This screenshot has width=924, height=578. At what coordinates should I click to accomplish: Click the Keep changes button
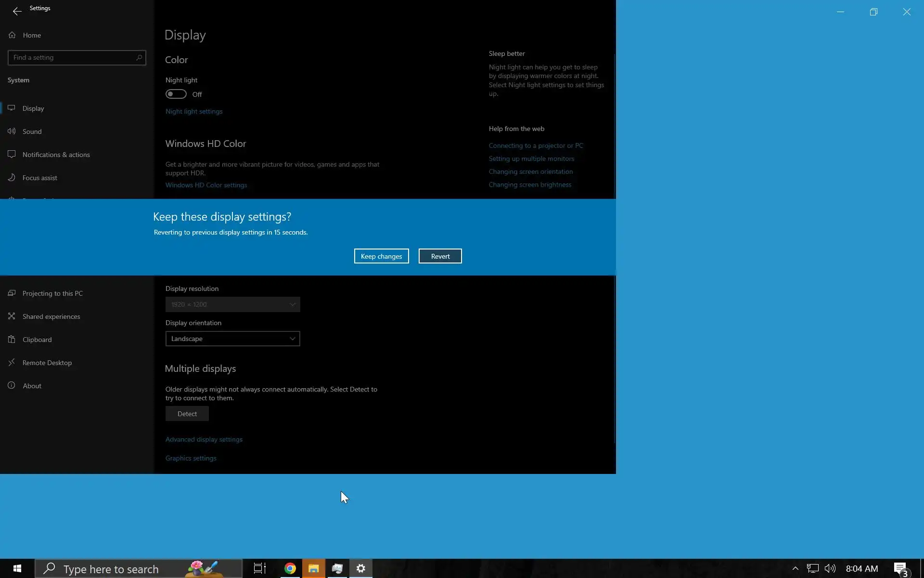(381, 256)
